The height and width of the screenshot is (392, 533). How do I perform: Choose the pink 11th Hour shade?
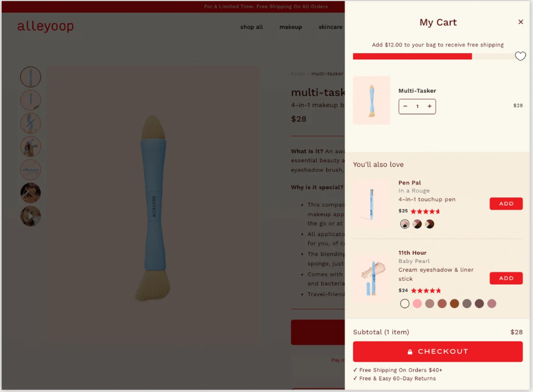tap(417, 304)
